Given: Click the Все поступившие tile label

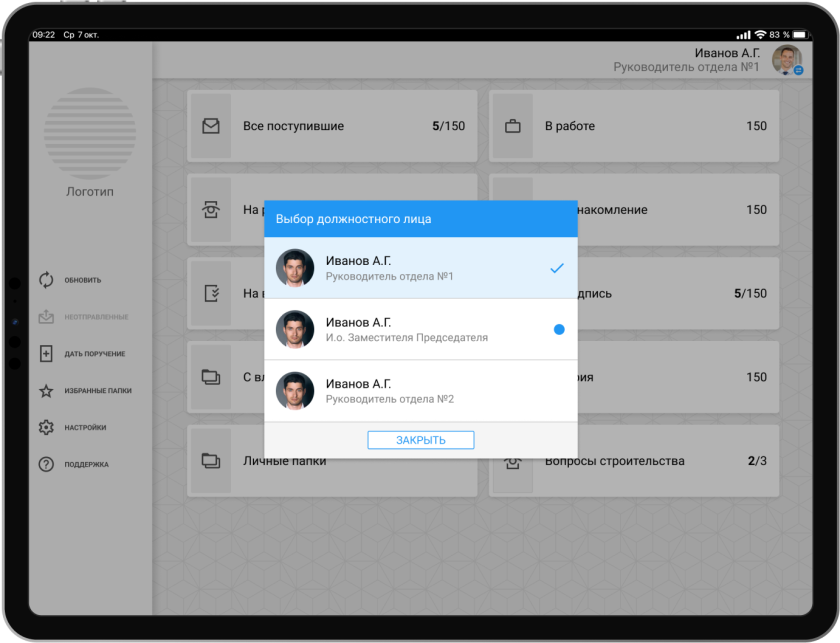Looking at the screenshot, I should (x=293, y=126).
